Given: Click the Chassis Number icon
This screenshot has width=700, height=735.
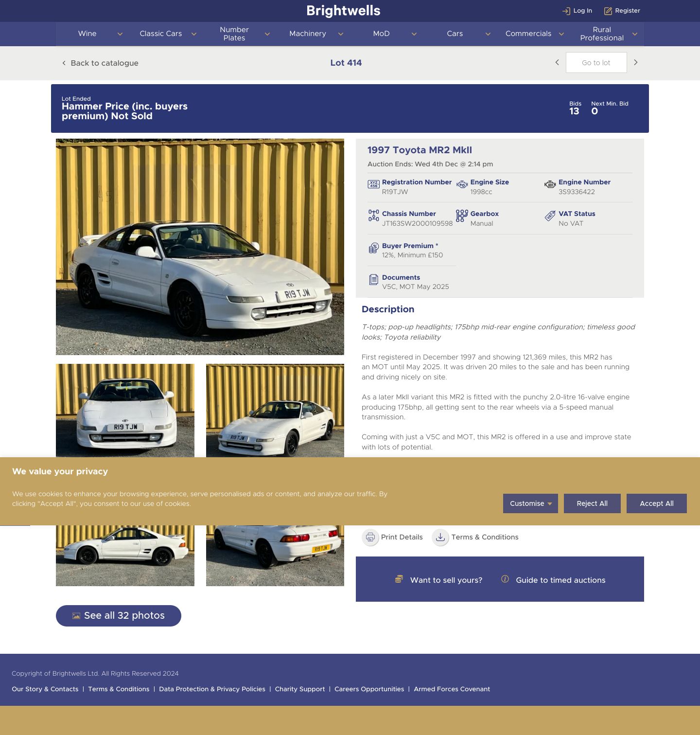Looking at the screenshot, I should [373, 215].
